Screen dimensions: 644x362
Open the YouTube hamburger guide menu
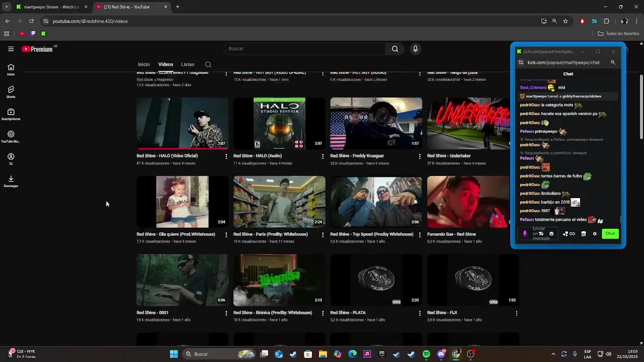[11, 49]
